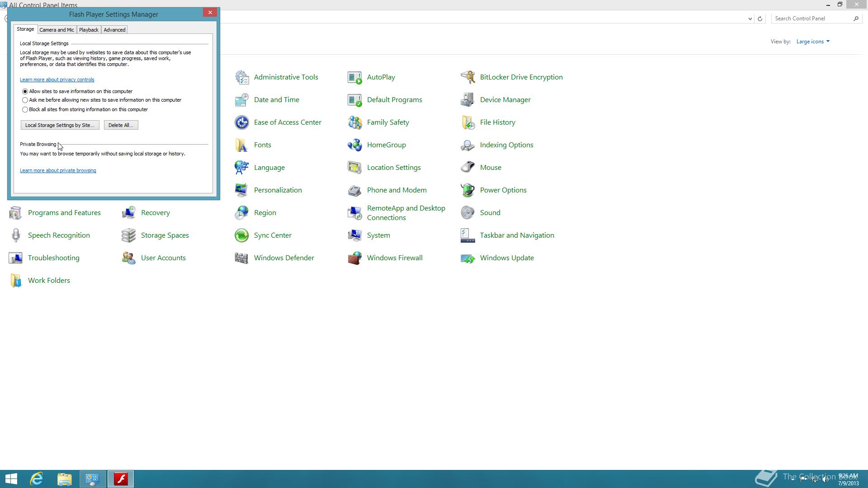Click the Indexing Options icon
Screen dimensions: 868x488
pyautogui.click(x=468, y=145)
